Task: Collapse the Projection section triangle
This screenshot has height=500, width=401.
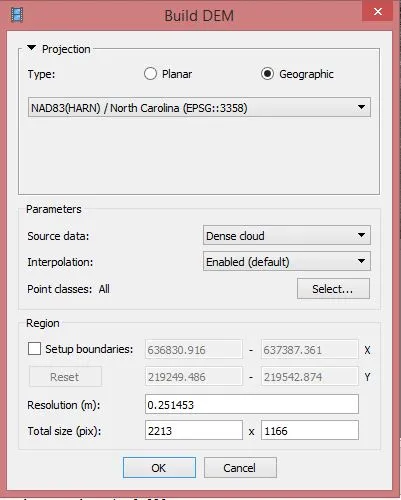Action: pos(31,48)
